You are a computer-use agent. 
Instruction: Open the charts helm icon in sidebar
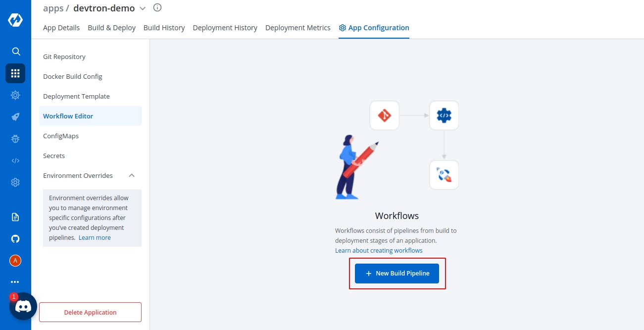[x=15, y=95]
